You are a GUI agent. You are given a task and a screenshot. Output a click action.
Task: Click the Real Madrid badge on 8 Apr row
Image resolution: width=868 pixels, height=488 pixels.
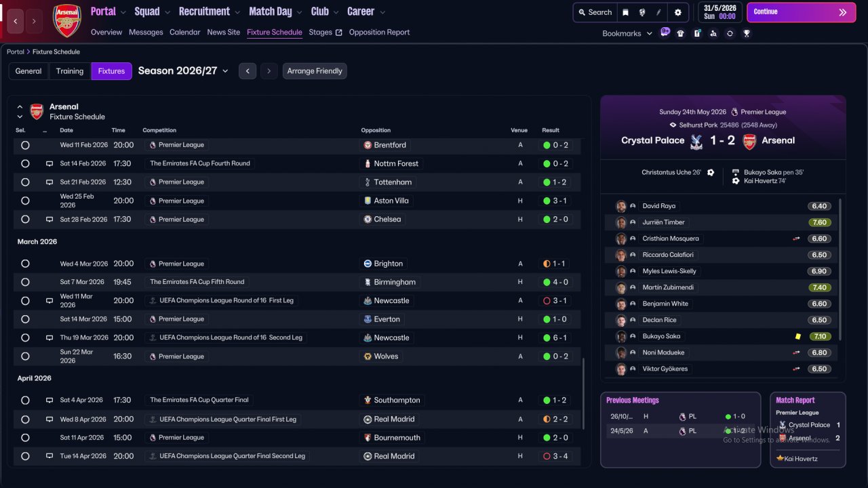368,420
